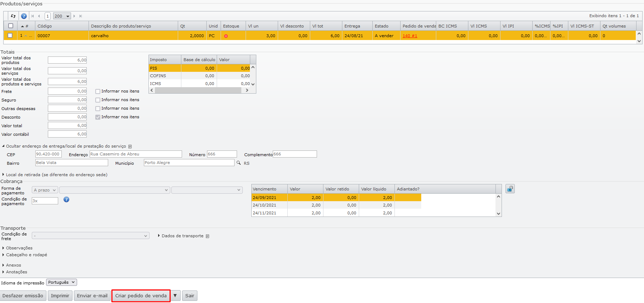Toggle Informar nos itens for Desconto
The width and height of the screenshot is (644, 303).
98,117
